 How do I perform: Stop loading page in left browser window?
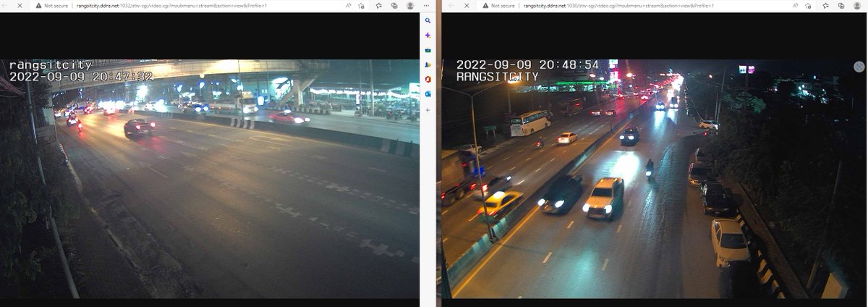(20, 5)
